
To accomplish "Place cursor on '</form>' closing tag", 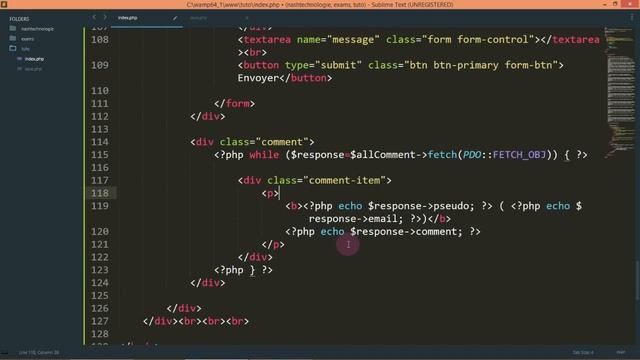I will coord(234,104).
